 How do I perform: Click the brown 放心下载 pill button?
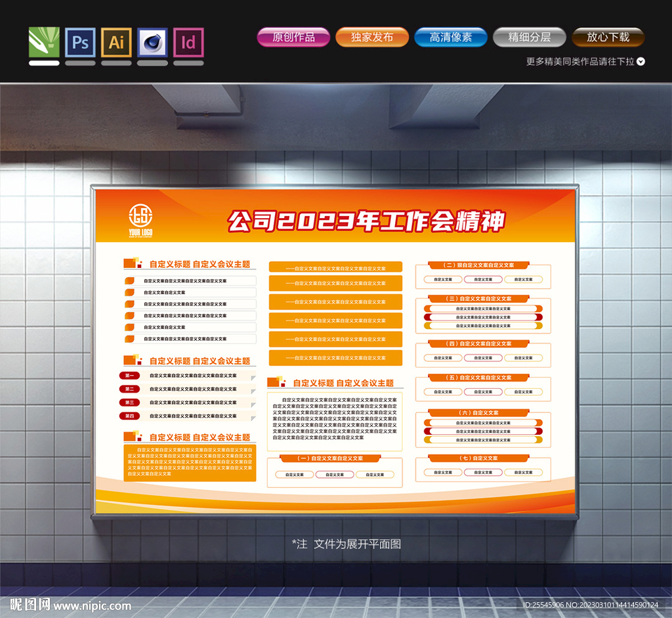608,37
